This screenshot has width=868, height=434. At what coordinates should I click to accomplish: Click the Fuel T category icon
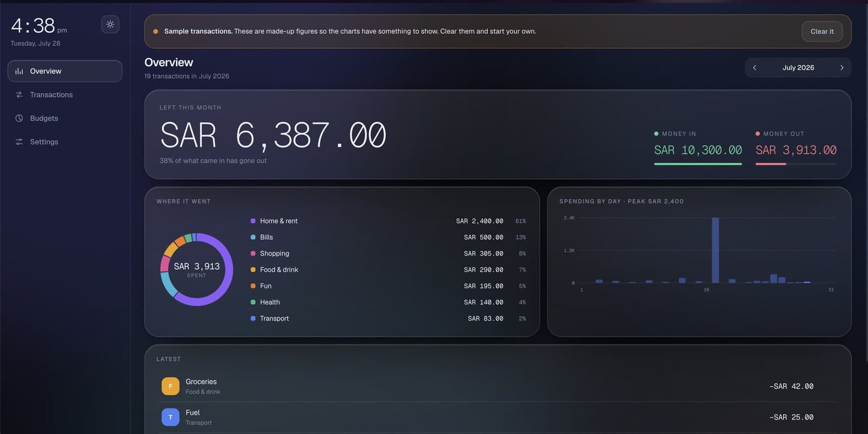click(170, 417)
